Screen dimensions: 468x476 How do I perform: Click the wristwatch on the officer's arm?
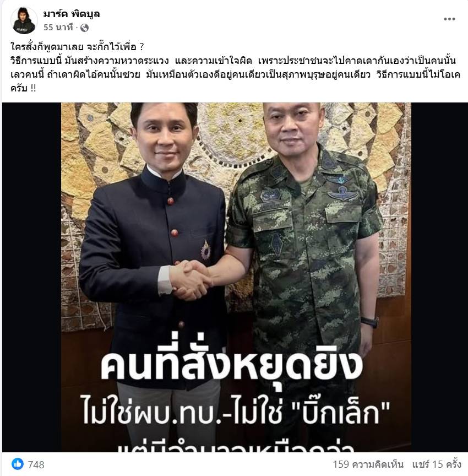tap(370, 322)
